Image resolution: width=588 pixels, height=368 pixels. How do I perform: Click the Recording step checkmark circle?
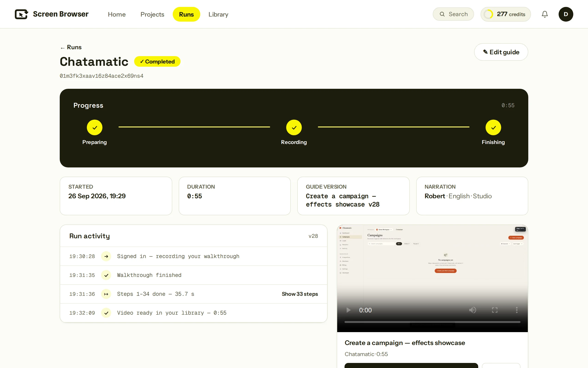(x=294, y=127)
